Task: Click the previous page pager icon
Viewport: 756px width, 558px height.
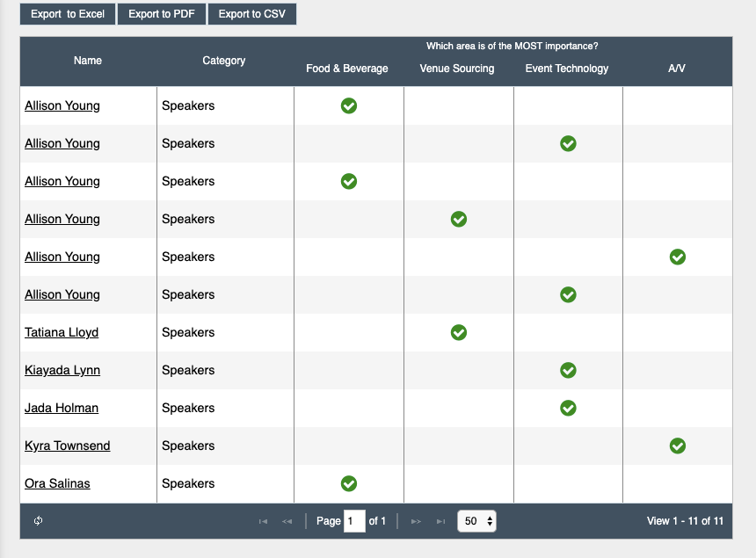Action: tap(287, 521)
